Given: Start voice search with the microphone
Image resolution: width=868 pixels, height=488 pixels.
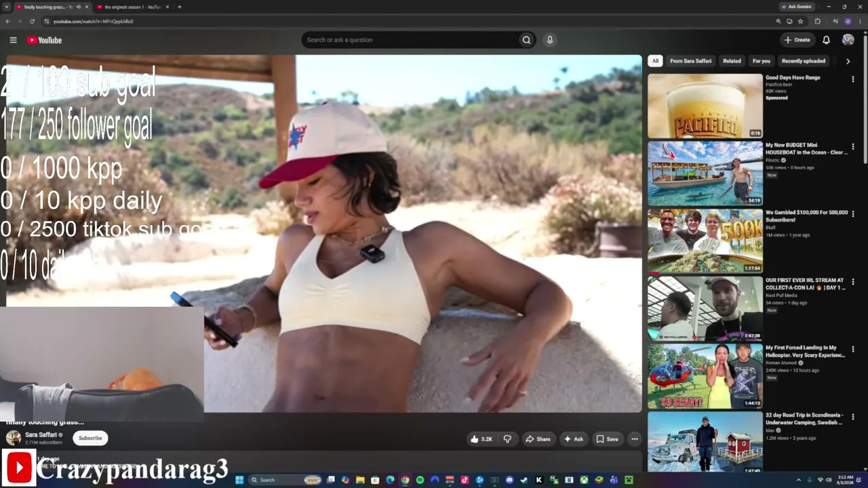Looking at the screenshot, I should pos(550,40).
